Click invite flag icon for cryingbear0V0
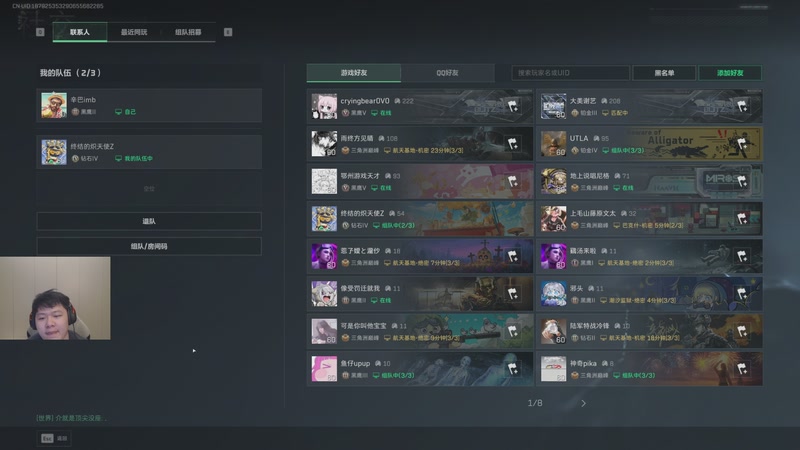The image size is (800, 450). (x=513, y=106)
